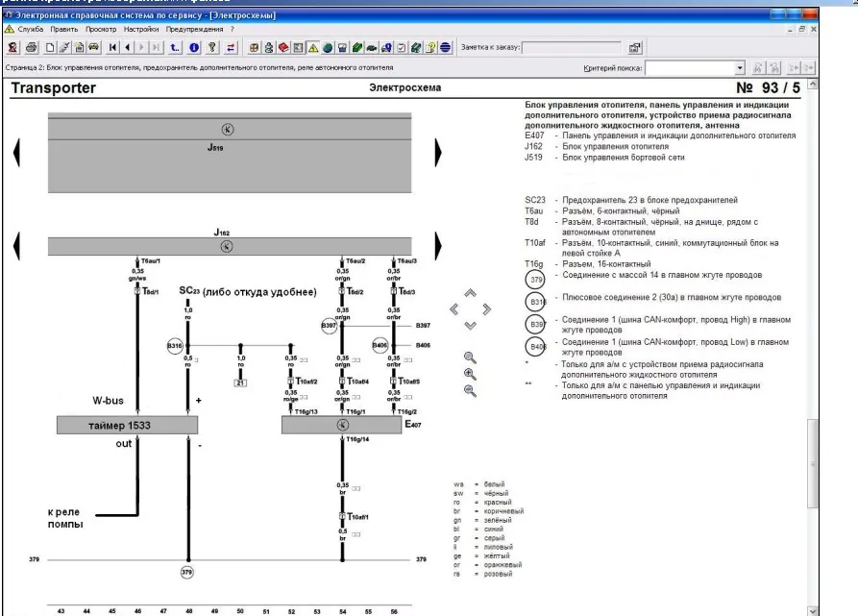Open the '?' help menu
858x616 pixels.
tap(232, 29)
